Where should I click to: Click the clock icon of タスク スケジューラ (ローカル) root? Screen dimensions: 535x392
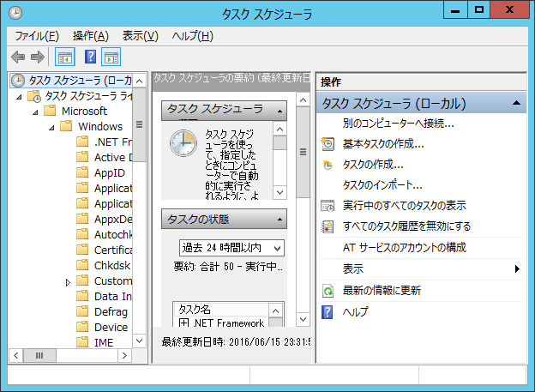(18, 81)
